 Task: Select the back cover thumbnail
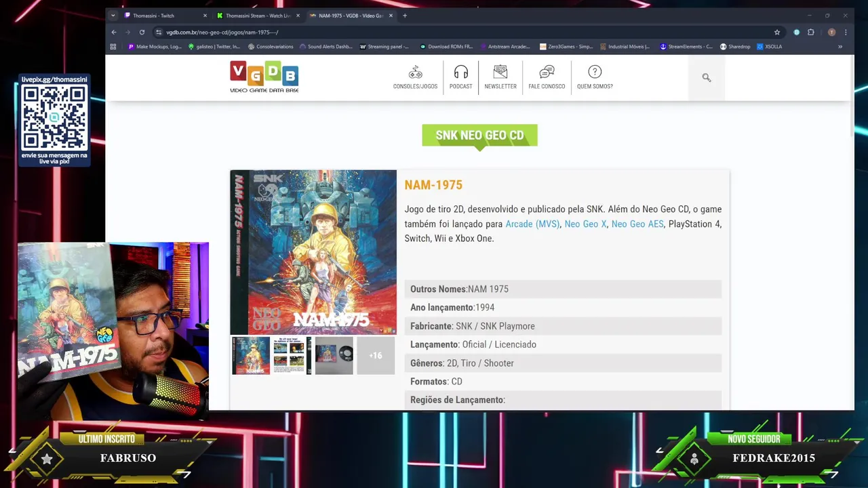point(292,355)
